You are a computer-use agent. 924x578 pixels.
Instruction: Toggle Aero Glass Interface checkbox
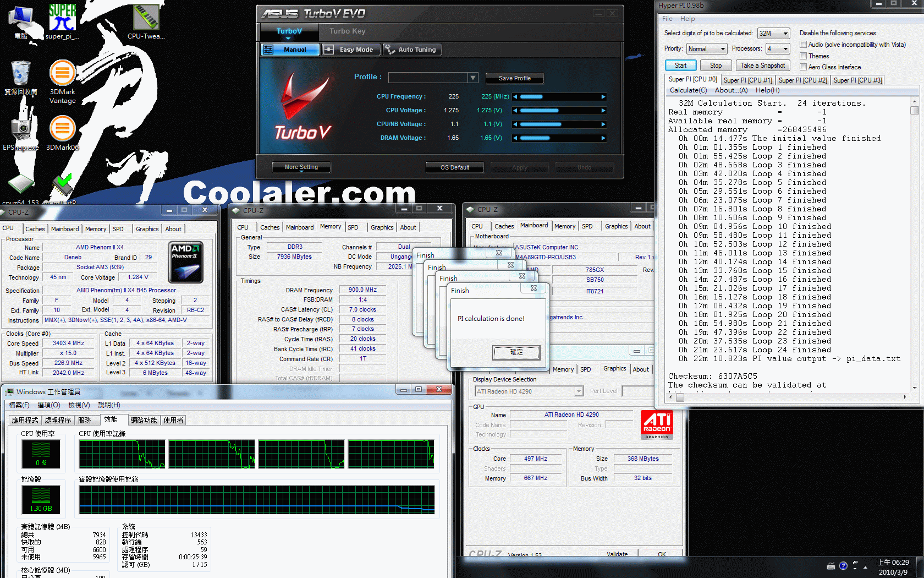[803, 67]
